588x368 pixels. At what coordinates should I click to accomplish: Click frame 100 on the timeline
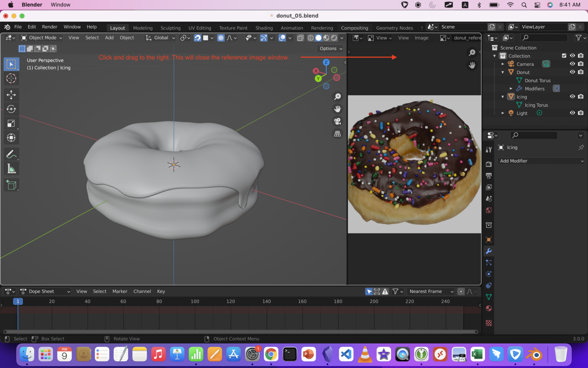195,302
